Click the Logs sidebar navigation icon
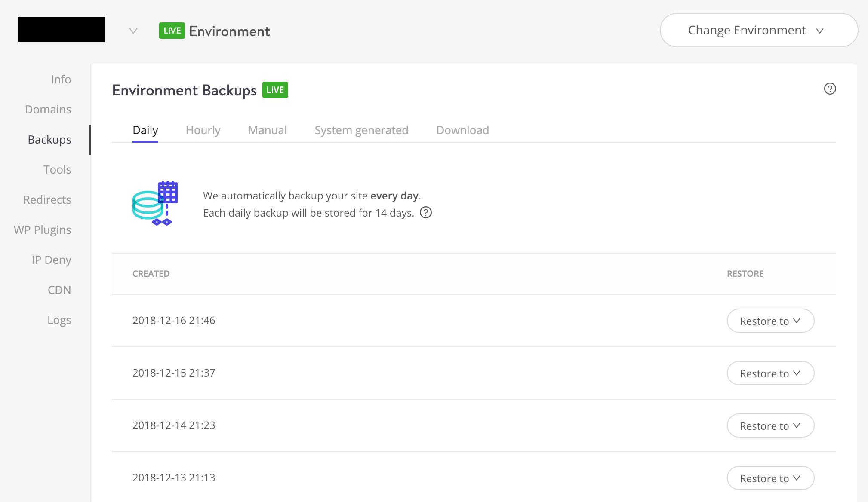Image resolution: width=868 pixels, height=502 pixels. [x=59, y=320]
